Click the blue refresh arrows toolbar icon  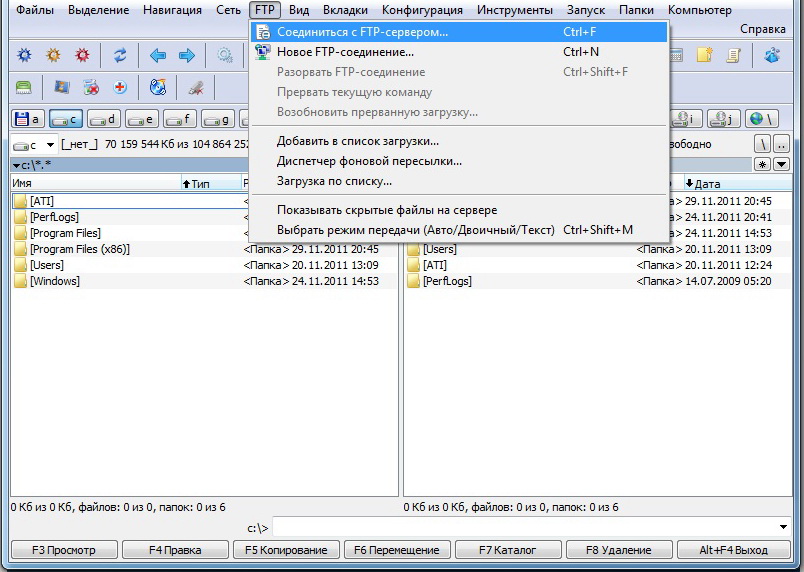[120, 55]
